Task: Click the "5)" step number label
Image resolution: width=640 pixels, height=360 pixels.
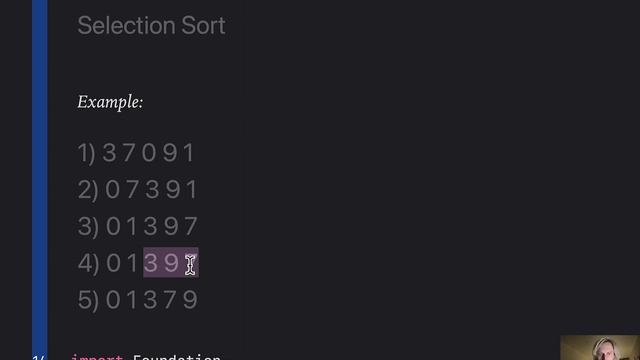Action: [88, 300]
